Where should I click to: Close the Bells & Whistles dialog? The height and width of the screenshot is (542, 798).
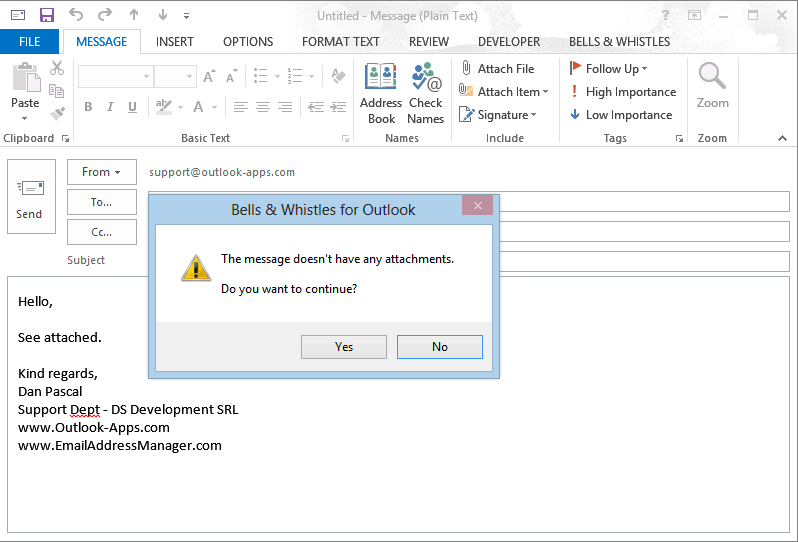tap(477, 205)
